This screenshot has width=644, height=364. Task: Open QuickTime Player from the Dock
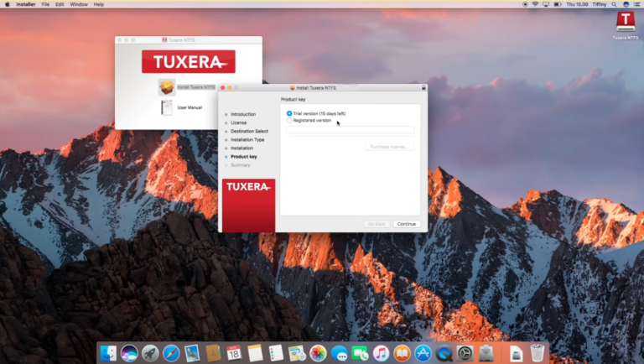pos(444,353)
